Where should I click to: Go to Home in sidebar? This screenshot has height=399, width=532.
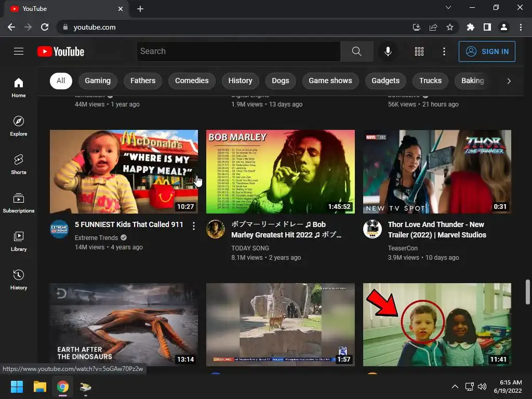[19, 87]
